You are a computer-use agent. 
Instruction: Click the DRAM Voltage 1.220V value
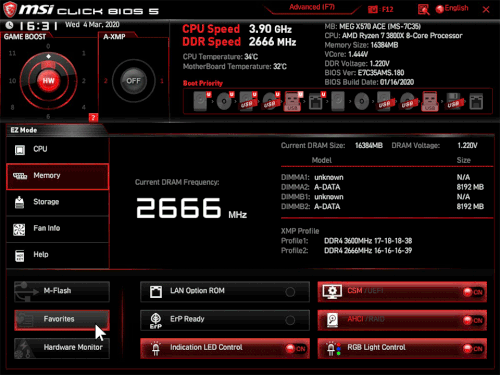click(467, 146)
